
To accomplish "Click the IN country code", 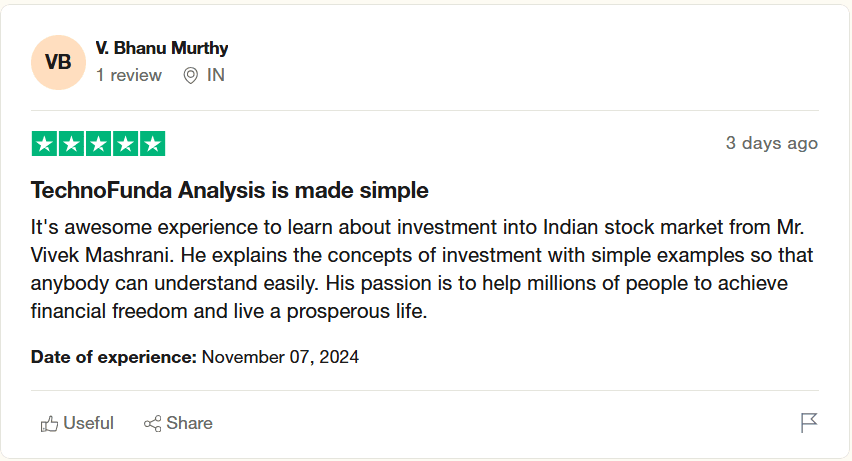I will [216, 75].
